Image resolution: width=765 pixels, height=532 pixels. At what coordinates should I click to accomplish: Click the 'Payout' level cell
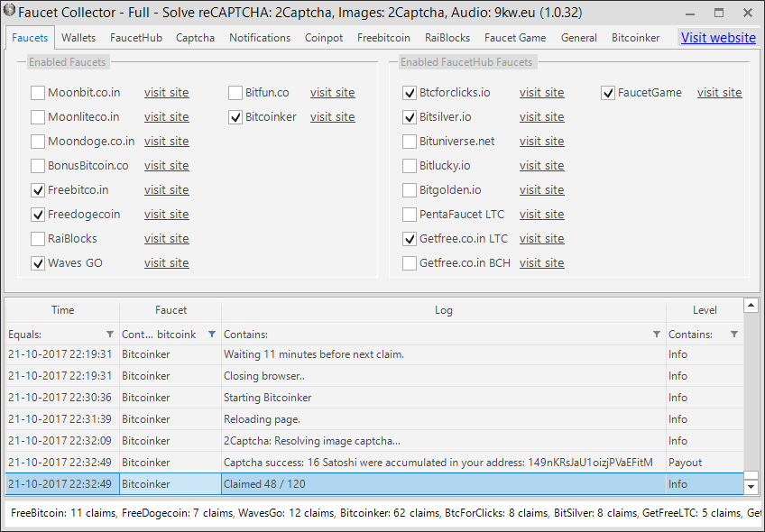point(705,463)
